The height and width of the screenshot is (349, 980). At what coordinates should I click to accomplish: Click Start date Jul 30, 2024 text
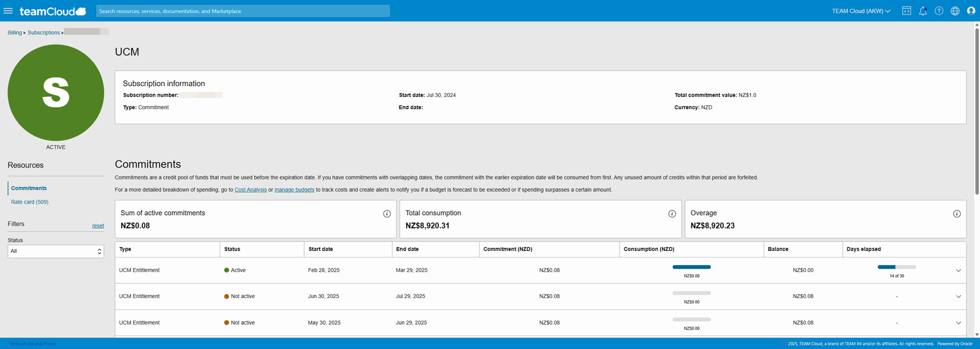point(427,95)
